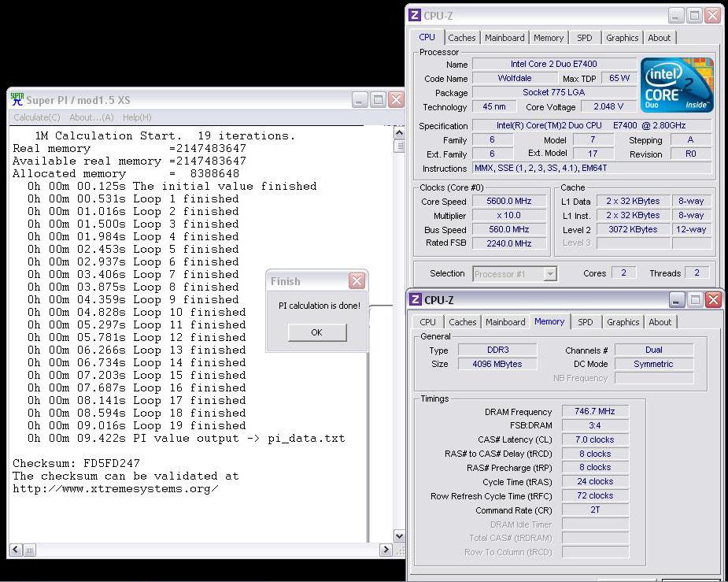Open the Calculate(C) menu in Super PI
Image resolution: width=728 pixels, height=582 pixels.
(37, 117)
